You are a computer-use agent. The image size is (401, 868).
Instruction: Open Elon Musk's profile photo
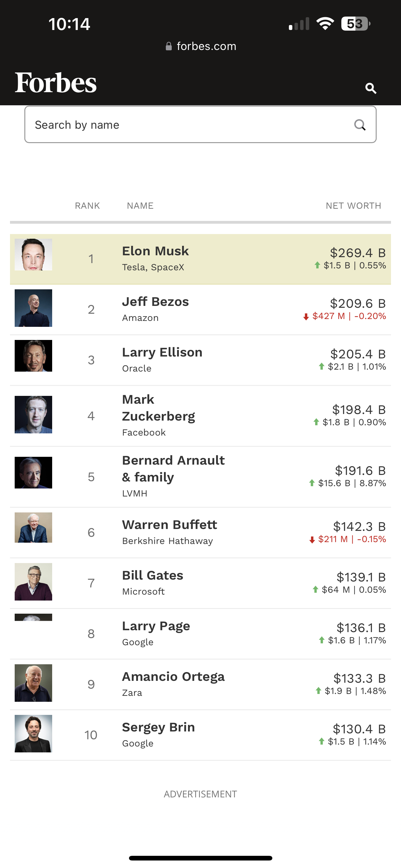coord(33,254)
